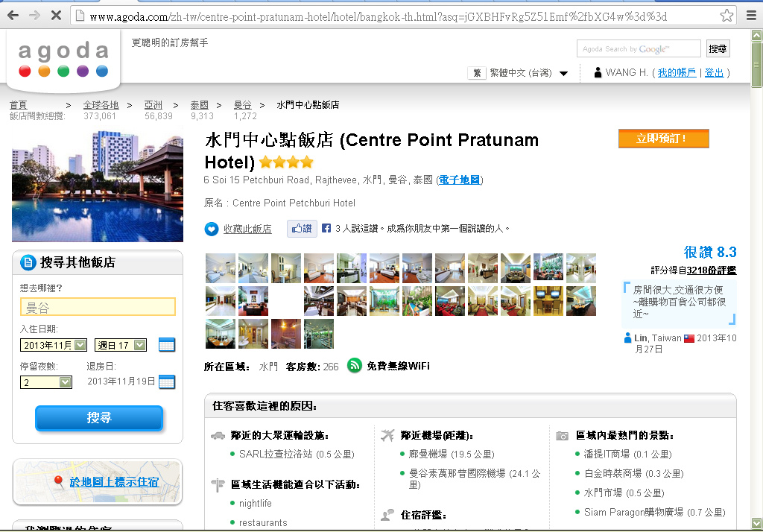Open 我的帳戶 account link
The height and width of the screenshot is (532, 763).
677,72
